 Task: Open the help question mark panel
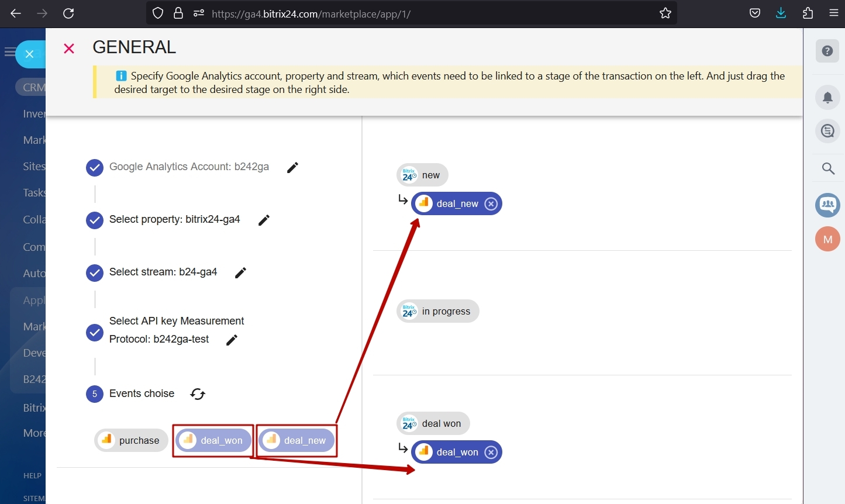point(827,51)
